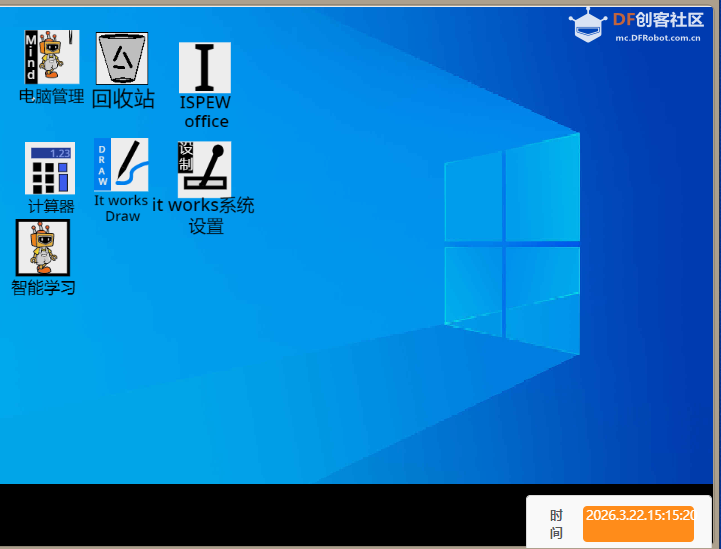Viewport: 721px width, 549px height.
Task: Click the DF创客社区 title text
Action: [658, 19]
